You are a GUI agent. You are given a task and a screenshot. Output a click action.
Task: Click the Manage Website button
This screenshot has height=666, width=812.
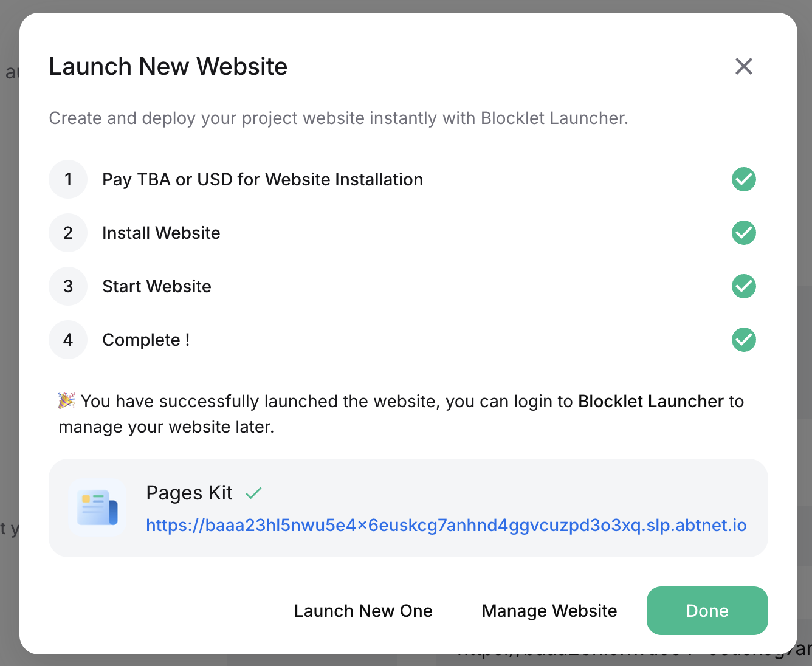tap(549, 611)
